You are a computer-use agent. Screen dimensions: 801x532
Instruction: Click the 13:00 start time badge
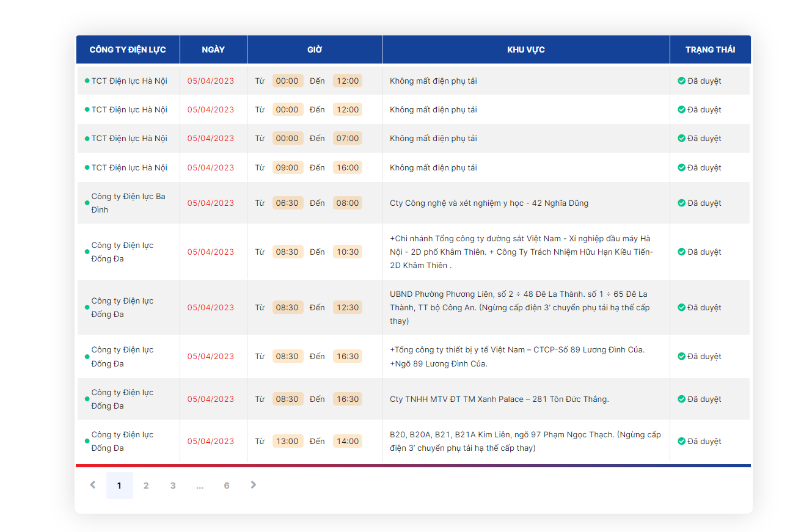[287, 441]
